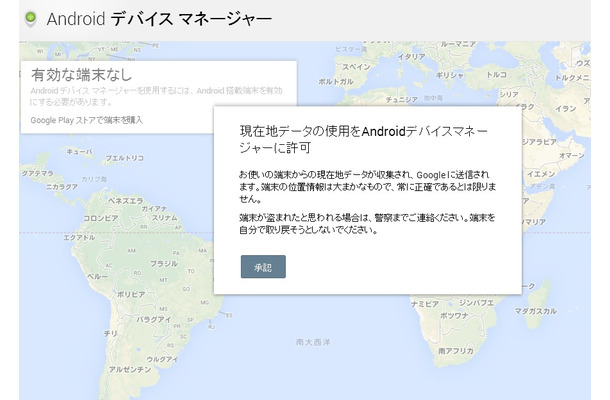Click the ニカラグア map label
The width and height of the screenshot is (610, 400).
coord(62,187)
